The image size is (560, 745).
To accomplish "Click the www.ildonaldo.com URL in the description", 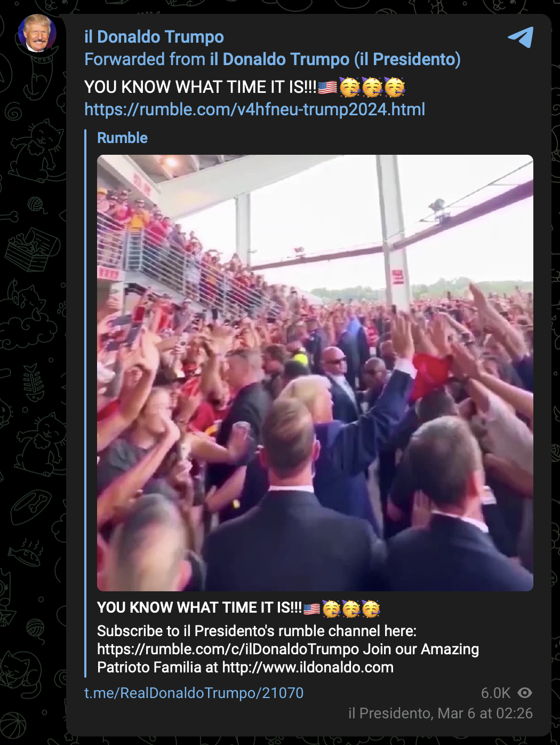I will 308,667.
